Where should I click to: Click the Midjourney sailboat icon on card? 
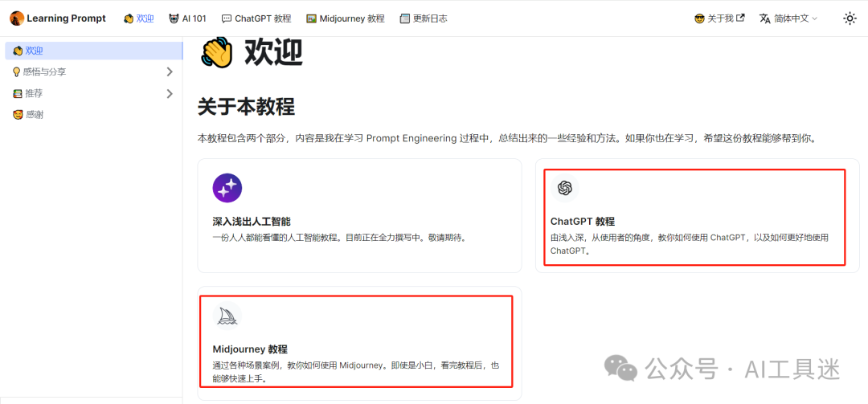coord(227,316)
